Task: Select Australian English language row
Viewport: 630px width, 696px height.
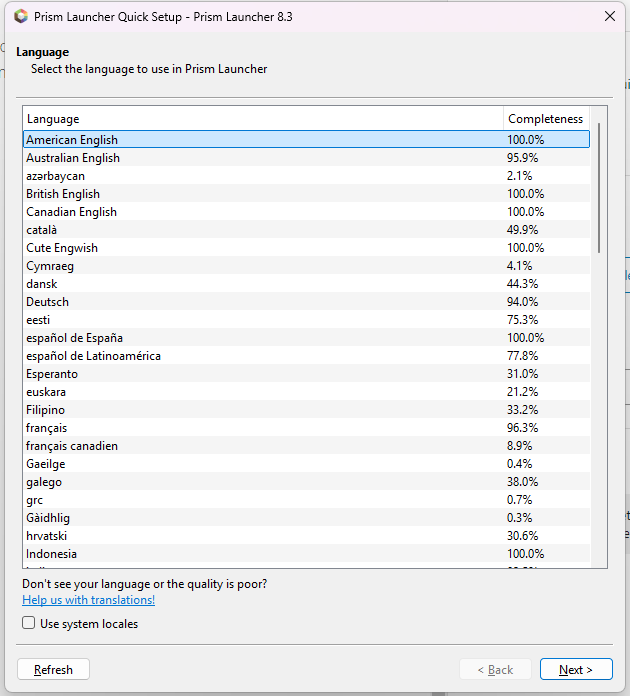Action: point(306,158)
